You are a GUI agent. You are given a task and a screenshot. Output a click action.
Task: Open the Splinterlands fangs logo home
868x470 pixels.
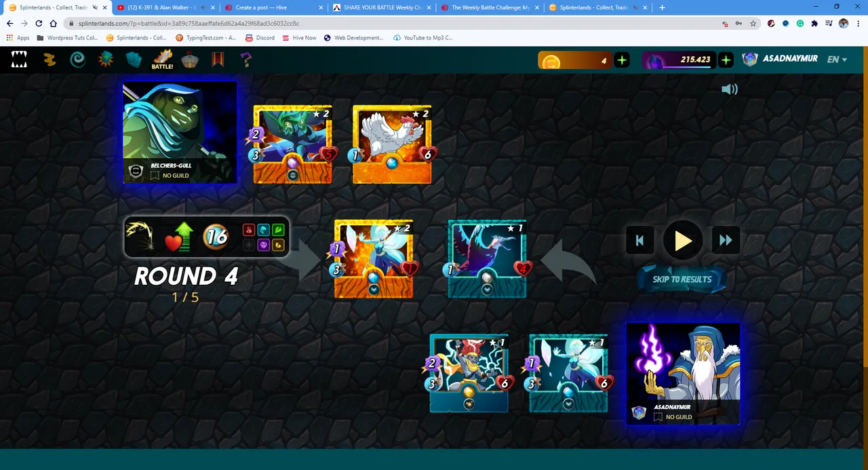click(x=19, y=60)
